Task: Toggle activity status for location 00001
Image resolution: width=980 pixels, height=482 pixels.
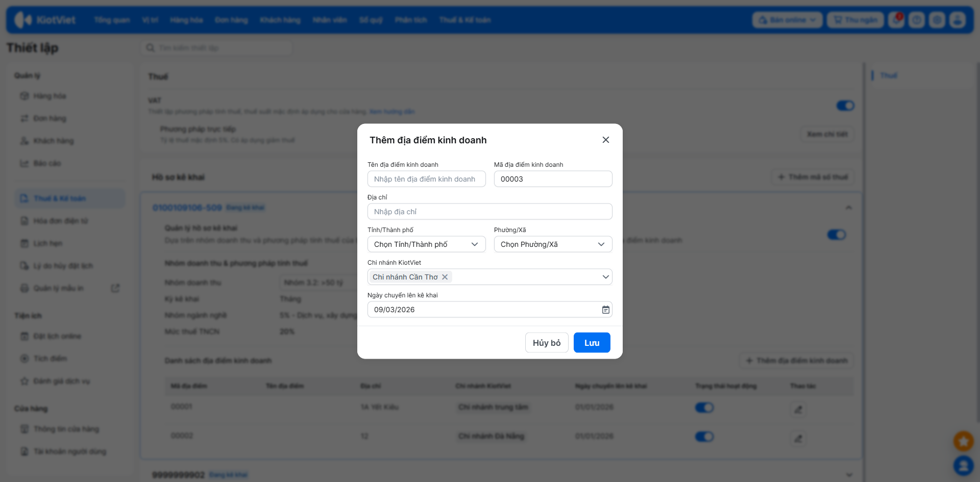Action: coord(704,408)
